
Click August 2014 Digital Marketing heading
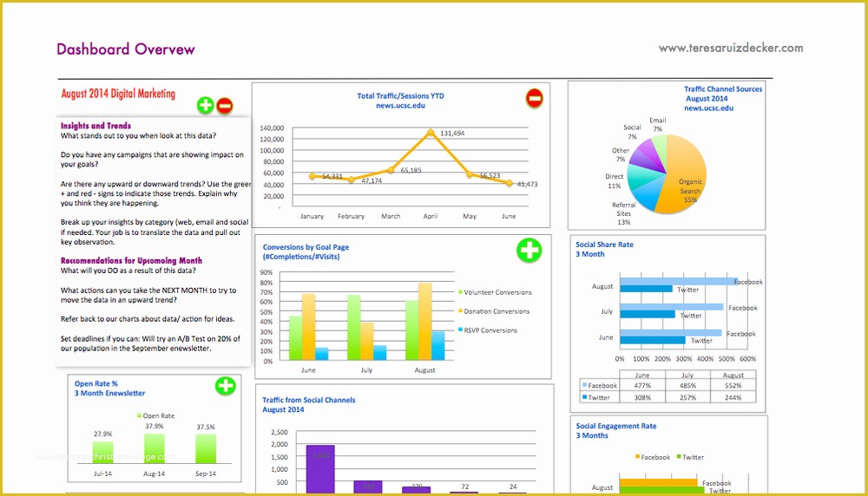coord(118,94)
